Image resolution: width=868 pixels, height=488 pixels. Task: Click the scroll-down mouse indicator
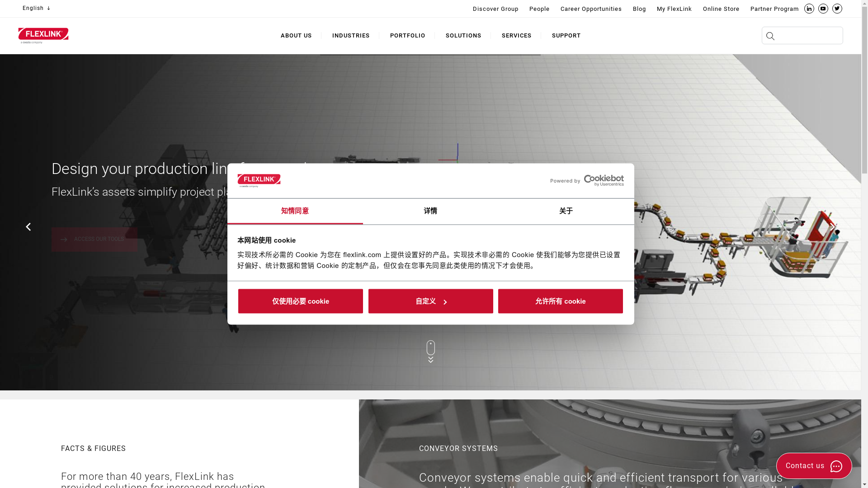pos(430,352)
